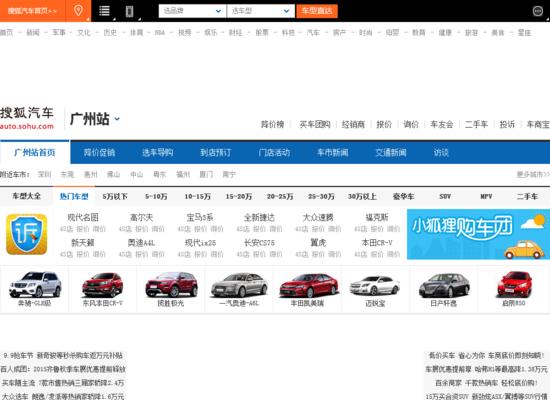The width and height of the screenshot is (550, 400).
Task: Click 美食 in the top channel bar
Action: click(x=498, y=32)
